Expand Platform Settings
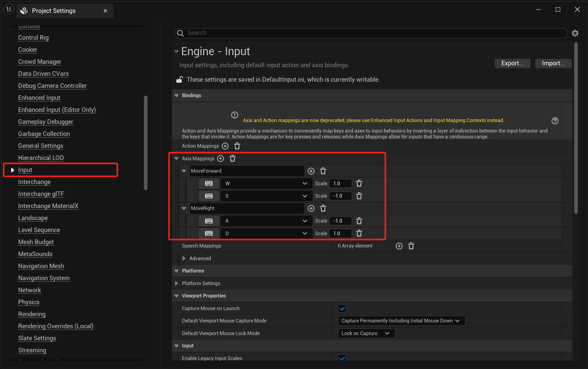This screenshot has height=369, width=588. coord(176,283)
